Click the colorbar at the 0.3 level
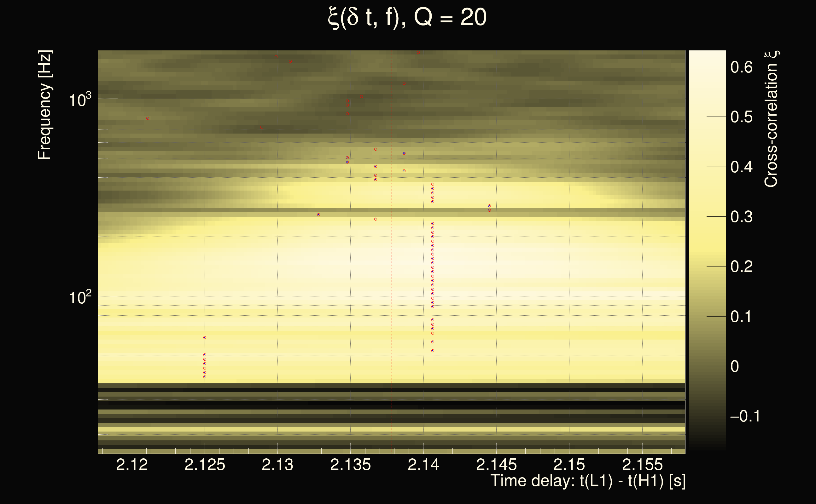The height and width of the screenshot is (504, 816). tap(707, 217)
